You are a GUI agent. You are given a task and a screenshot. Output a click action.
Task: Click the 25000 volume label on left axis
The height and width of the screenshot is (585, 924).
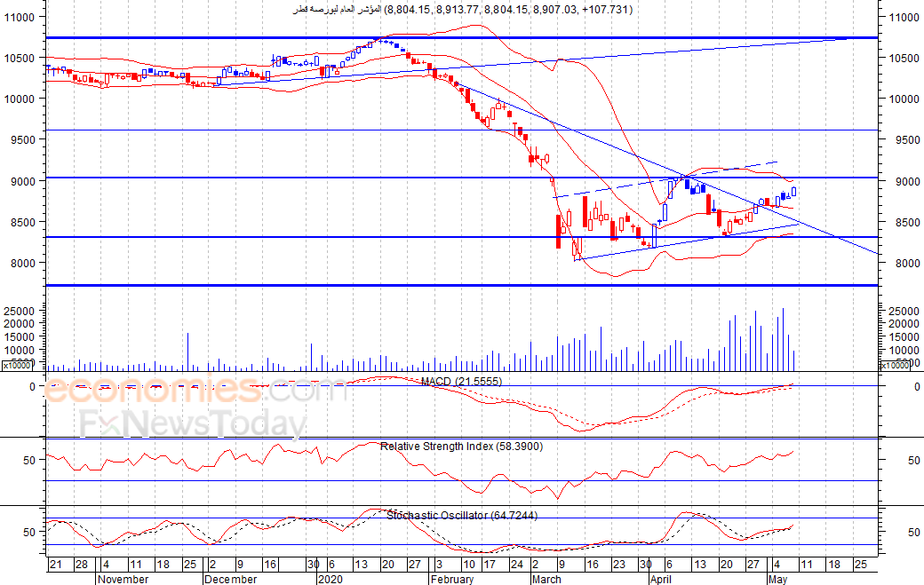click(x=20, y=311)
